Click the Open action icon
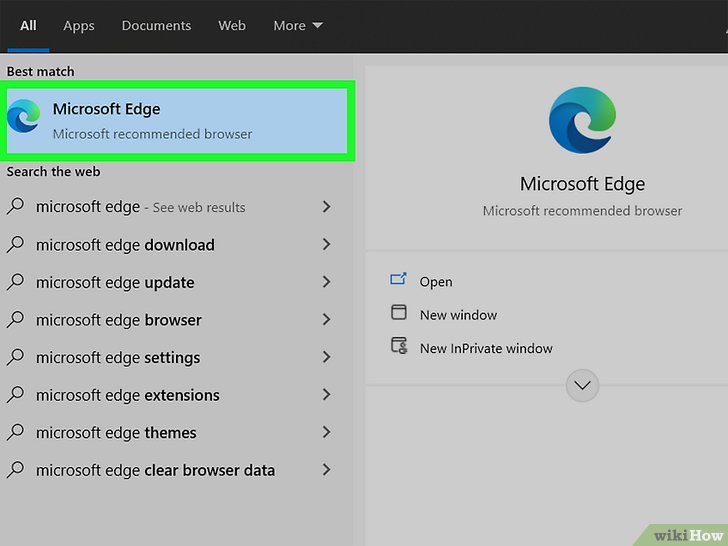Image resolution: width=728 pixels, height=546 pixels. coord(399,281)
